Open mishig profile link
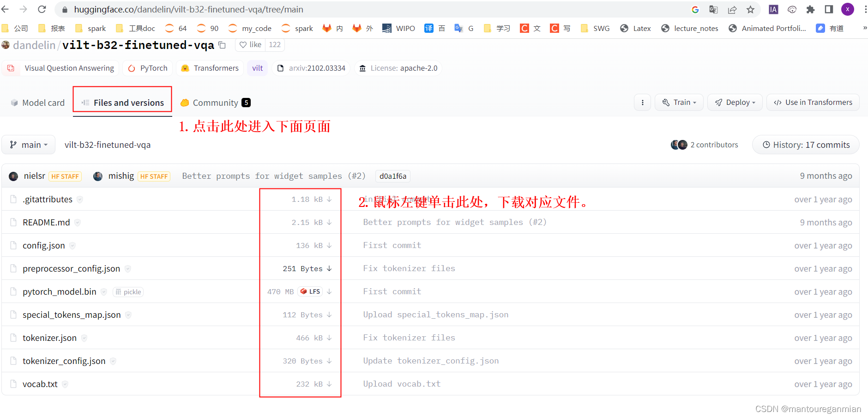 tap(121, 176)
